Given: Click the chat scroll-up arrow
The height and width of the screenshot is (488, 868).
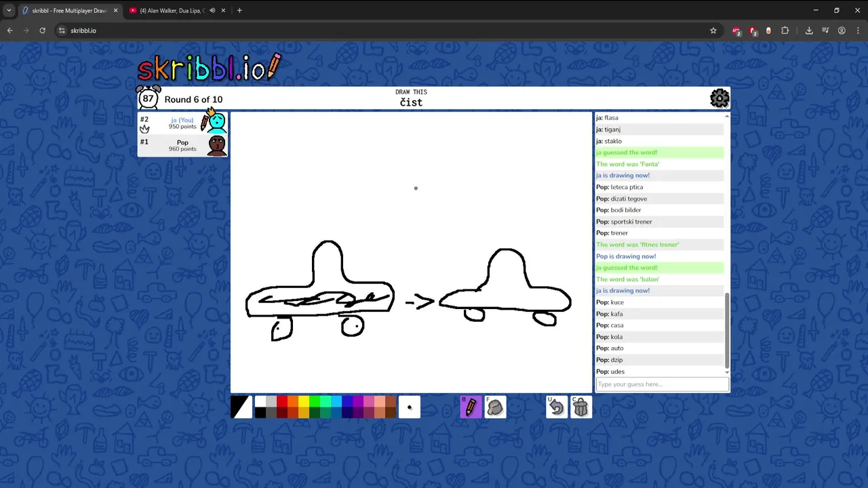Looking at the screenshot, I should (727, 117).
